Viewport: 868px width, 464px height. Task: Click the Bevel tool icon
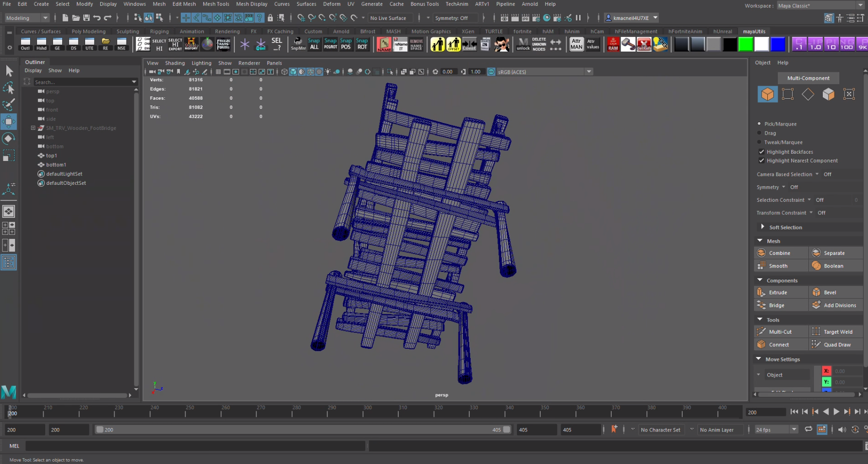(x=816, y=292)
